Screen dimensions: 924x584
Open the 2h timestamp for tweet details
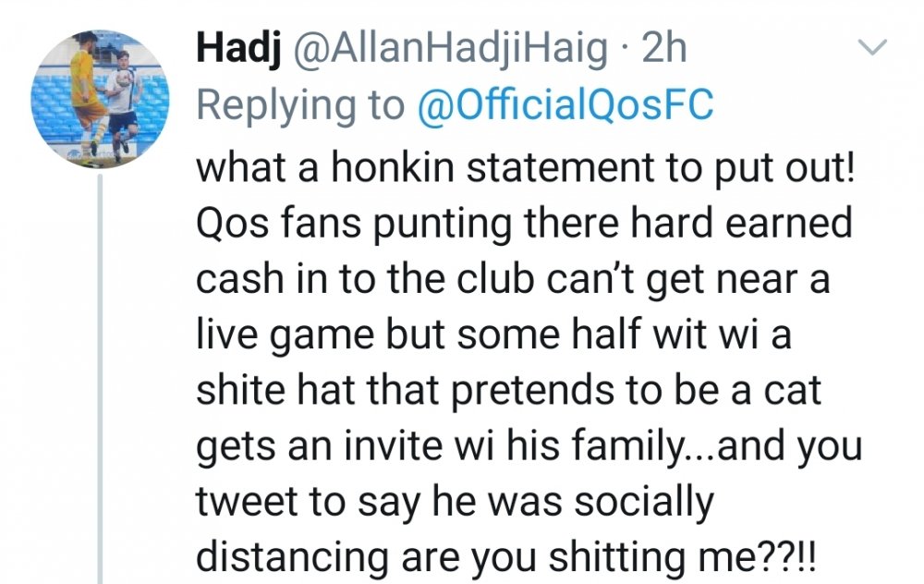pos(664,48)
